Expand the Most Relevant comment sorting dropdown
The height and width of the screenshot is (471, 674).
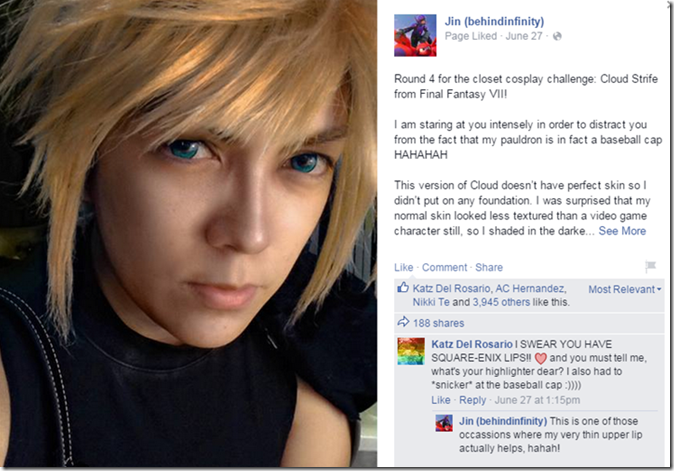pos(625,289)
